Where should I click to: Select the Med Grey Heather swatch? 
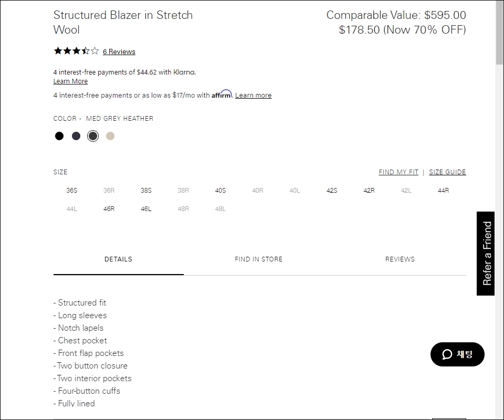[93, 136]
